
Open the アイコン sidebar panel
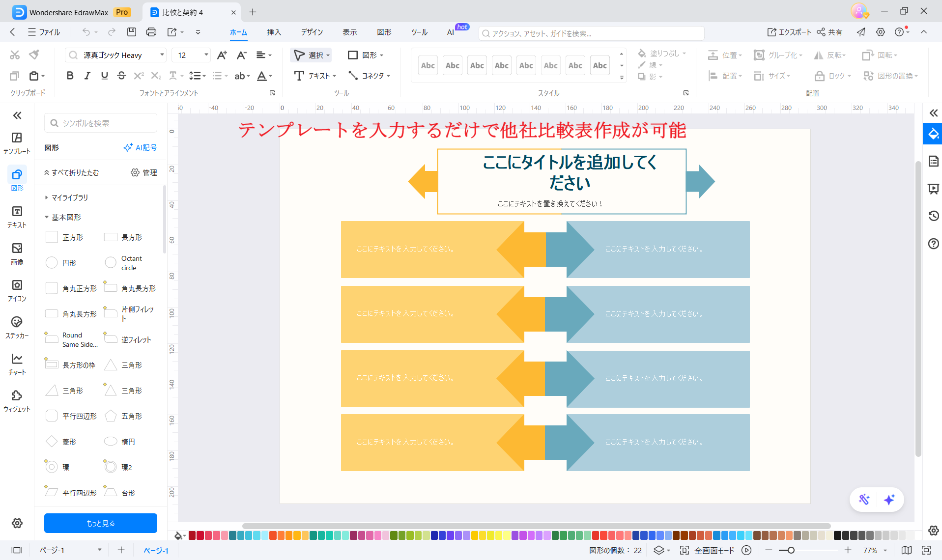[17, 290]
